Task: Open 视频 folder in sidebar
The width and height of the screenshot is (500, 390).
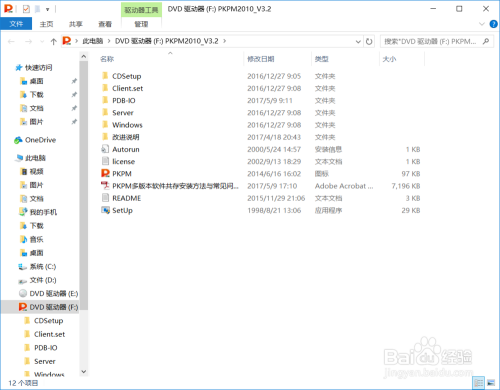Action: tap(37, 172)
